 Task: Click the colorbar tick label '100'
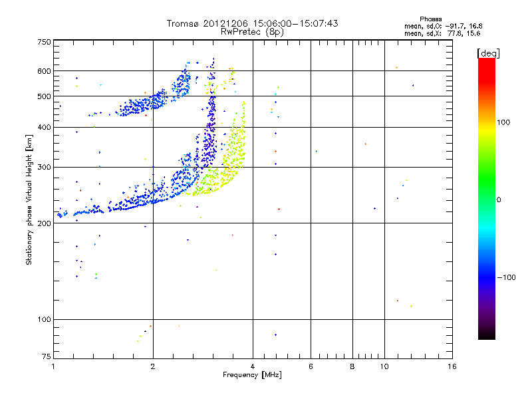503,122
